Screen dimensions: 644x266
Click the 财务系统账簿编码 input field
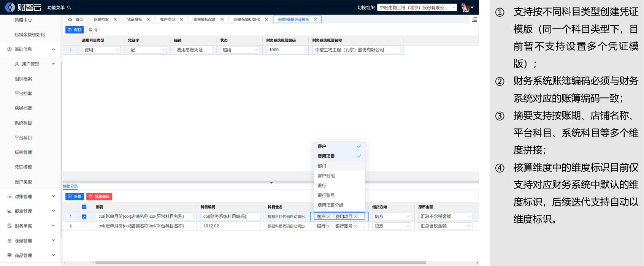point(285,50)
